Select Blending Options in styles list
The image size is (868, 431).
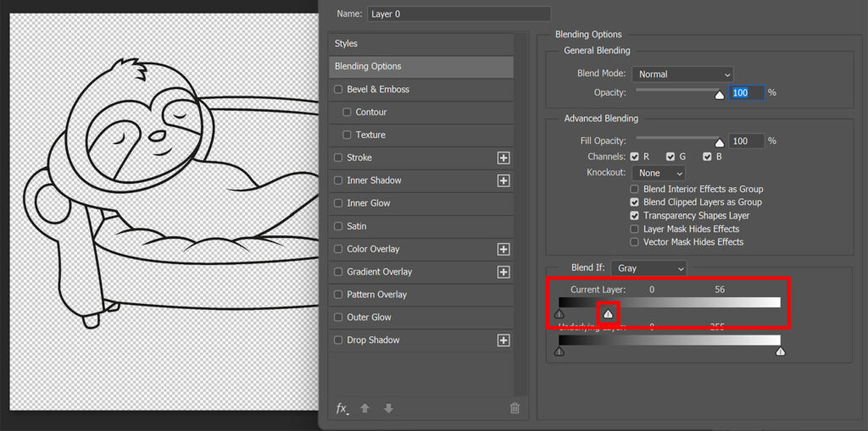(x=420, y=67)
